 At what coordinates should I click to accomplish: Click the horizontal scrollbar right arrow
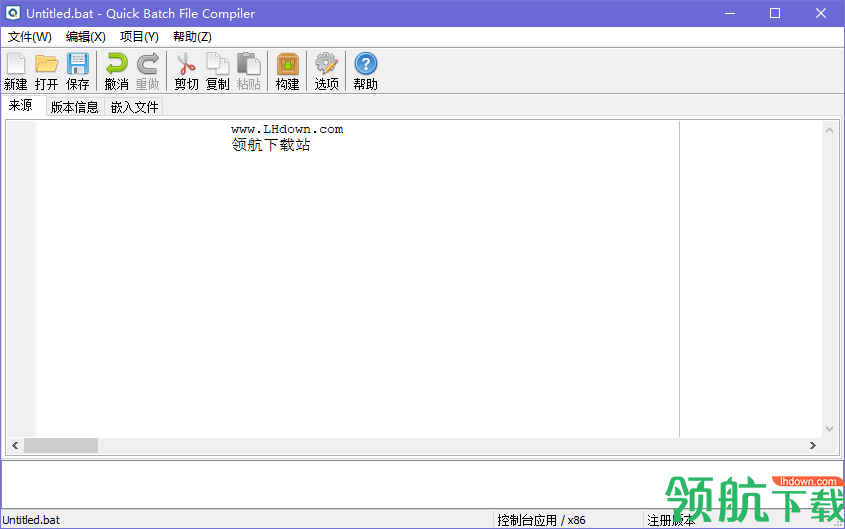813,446
